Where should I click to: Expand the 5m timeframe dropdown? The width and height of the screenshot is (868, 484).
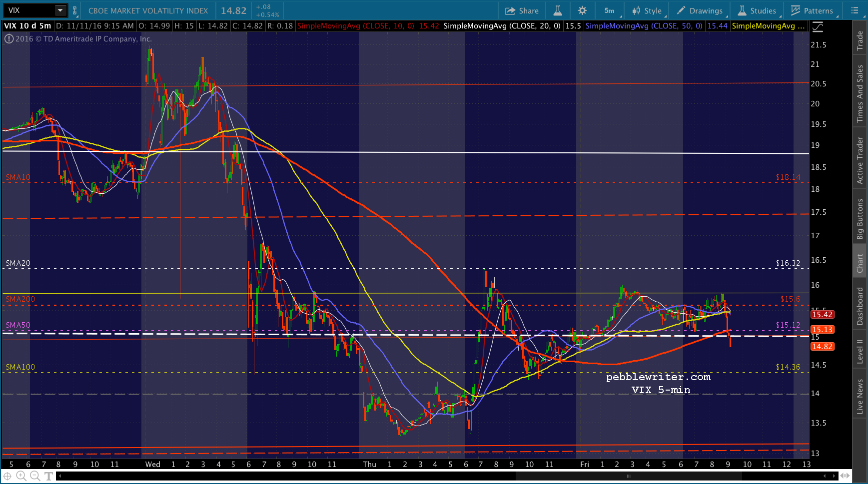[x=610, y=10]
